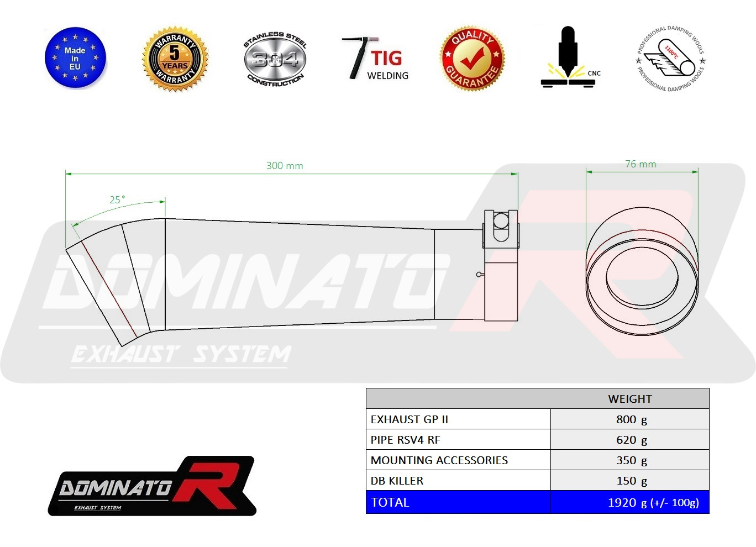Click the CNC laser cutting icon
This screenshot has height=547, width=756.
click(570, 57)
